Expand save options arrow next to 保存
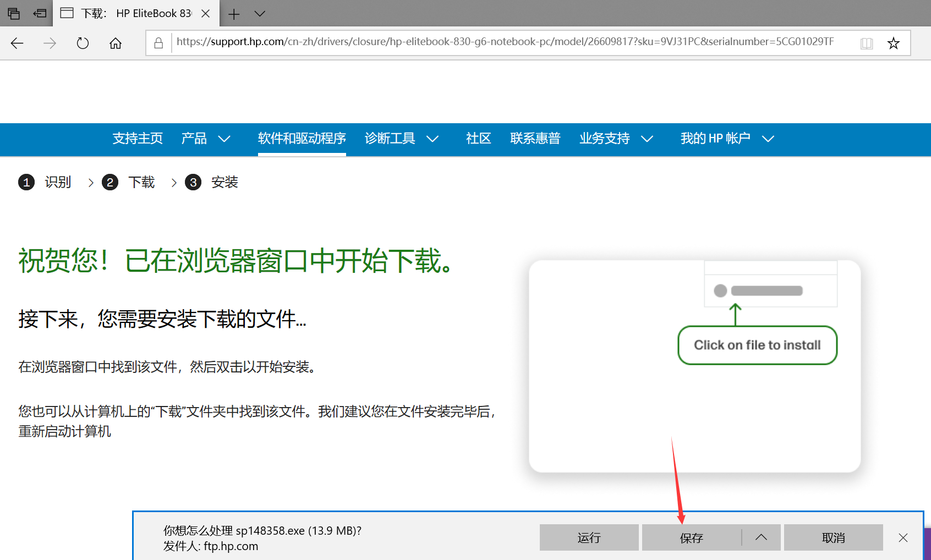This screenshot has height=560, width=931. [761, 537]
